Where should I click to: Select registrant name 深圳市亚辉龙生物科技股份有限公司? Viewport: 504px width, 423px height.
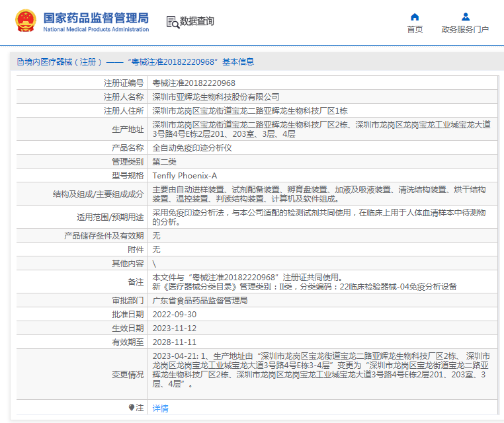click(x=216, y=97)
